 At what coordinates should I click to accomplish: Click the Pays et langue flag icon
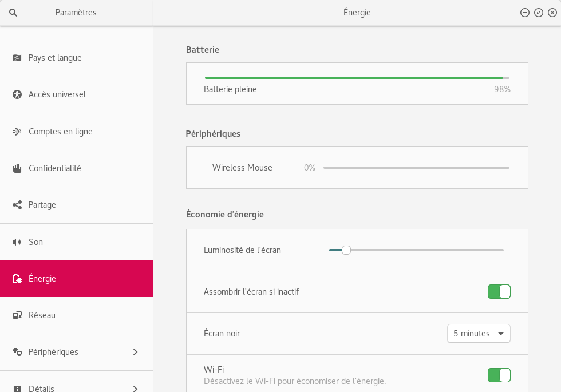[17, 58]
